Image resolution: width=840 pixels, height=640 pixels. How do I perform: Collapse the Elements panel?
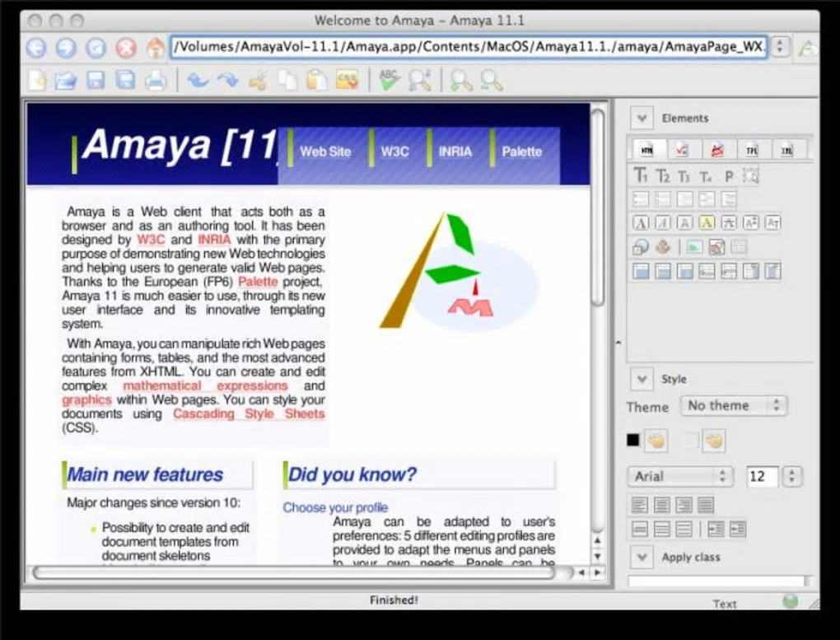(642, 118)
